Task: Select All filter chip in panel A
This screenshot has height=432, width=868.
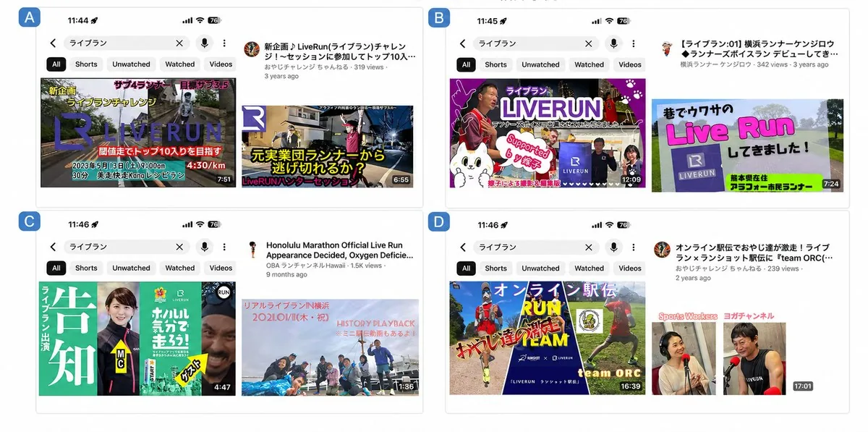Action: (x=56, y=64)
